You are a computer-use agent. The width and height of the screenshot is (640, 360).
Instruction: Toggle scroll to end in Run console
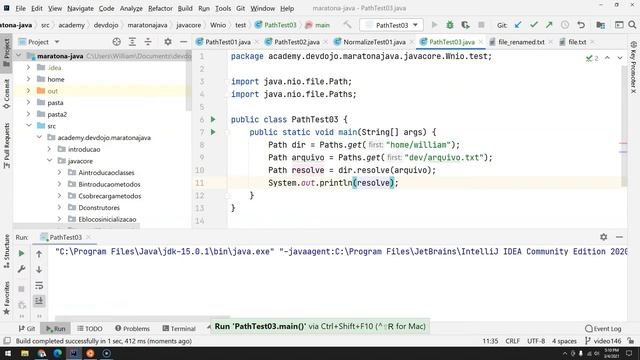pos(39,301)
